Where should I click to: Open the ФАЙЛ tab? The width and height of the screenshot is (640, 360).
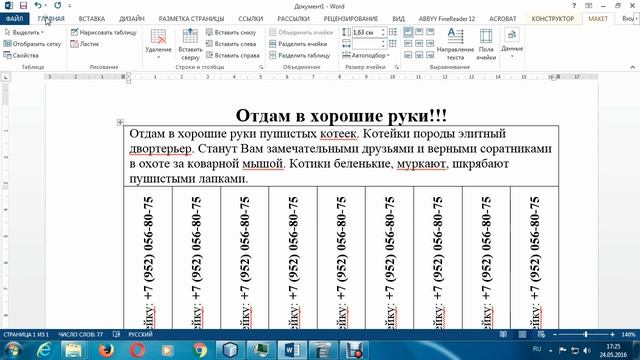pyautogui.click(x=14, y=19)
